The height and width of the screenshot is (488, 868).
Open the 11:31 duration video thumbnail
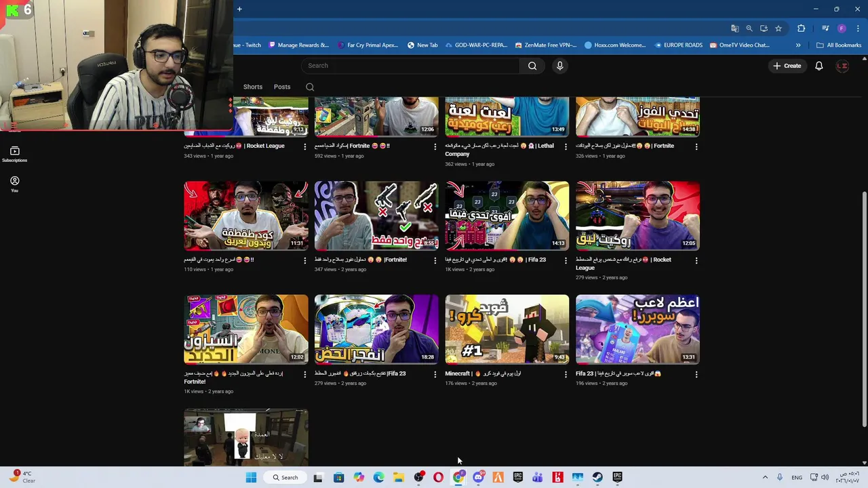[245, 216]
